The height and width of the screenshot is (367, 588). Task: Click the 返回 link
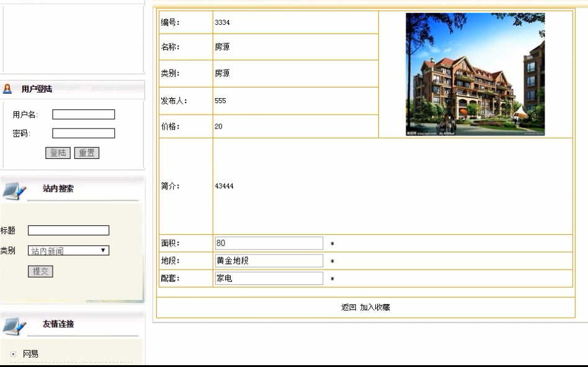coord(349,307)
